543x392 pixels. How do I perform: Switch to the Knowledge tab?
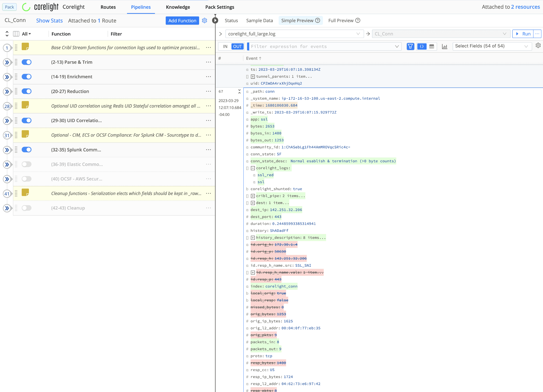click(x=178, y=7)
